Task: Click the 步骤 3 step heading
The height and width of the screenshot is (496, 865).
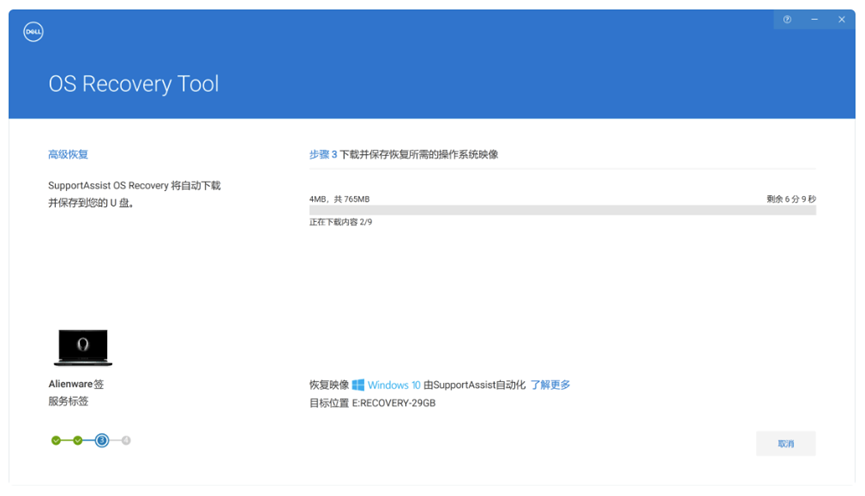Action: pyautogui.click(x=323, y=154)
